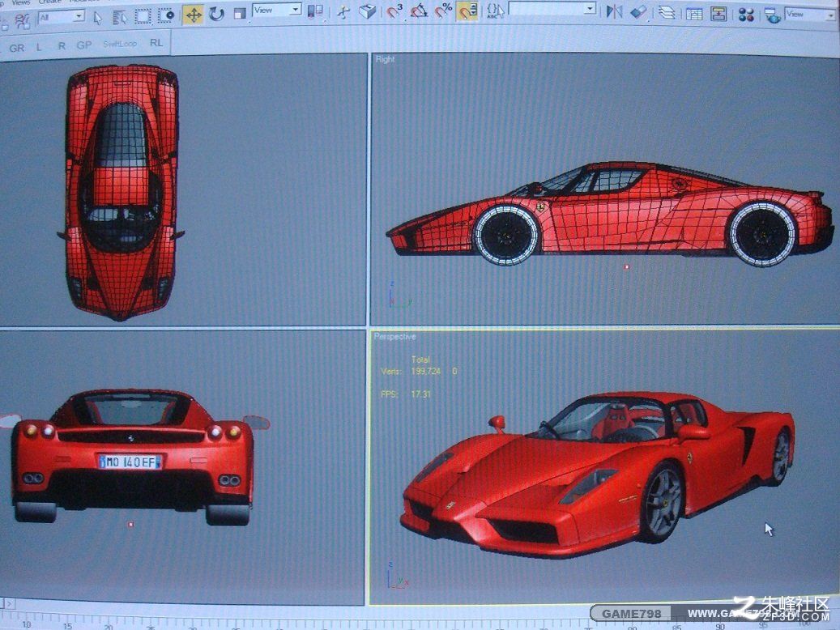Click the RL button in ribbon
840x630 pixels.
(156, 43)
